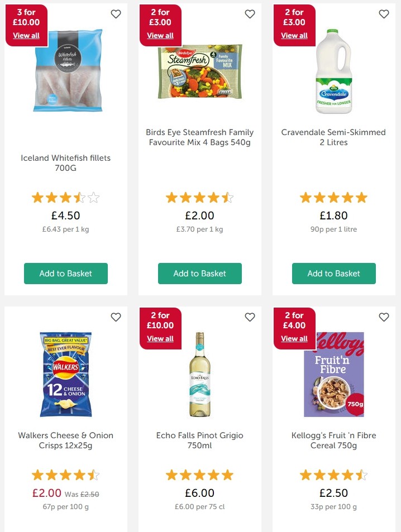401x532 pixels.
Task: Toggle heart on Cravendale Semi-Skimmed milk
Action: click(384, 14)
